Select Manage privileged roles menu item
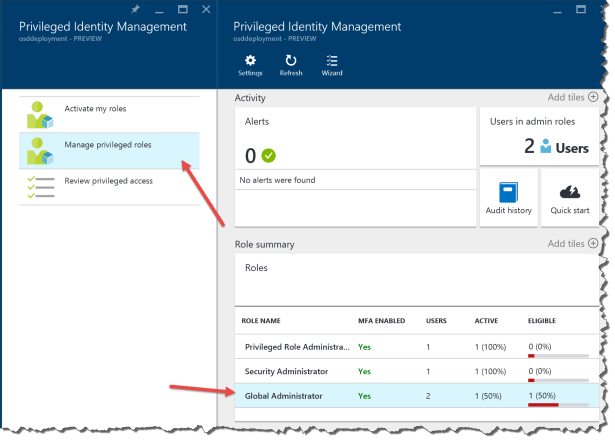The image size is (615, 441). point(108,145)
